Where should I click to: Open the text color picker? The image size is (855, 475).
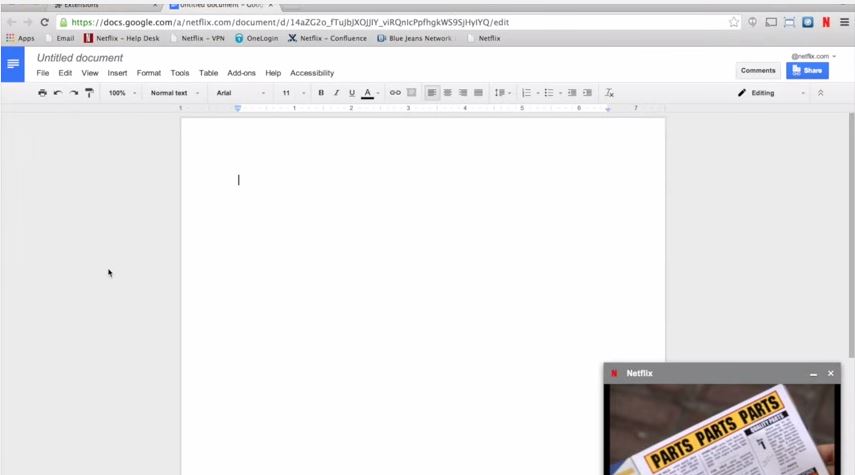point(368,93)
